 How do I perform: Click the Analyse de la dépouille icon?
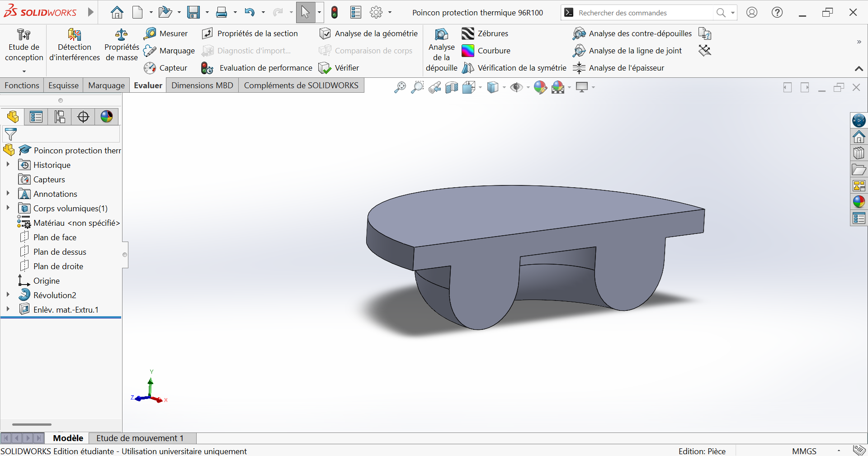441,34
